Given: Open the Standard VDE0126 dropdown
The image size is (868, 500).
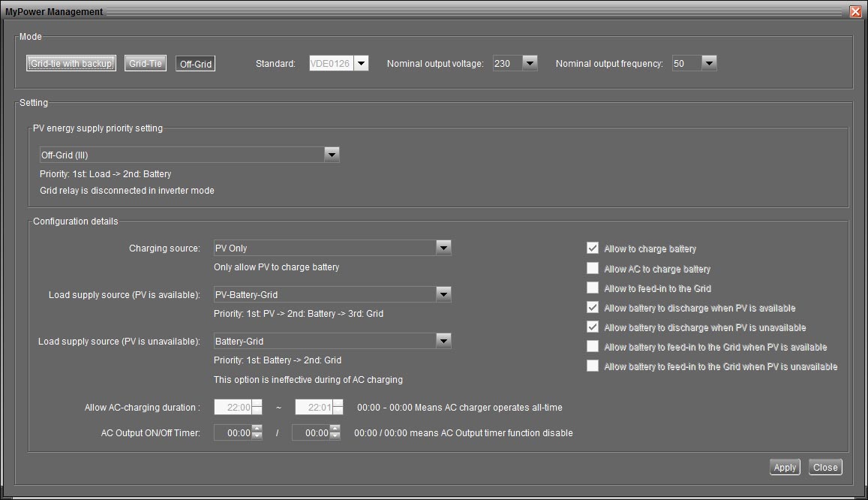Looking at the screenshot, I should tap(361, 64).
